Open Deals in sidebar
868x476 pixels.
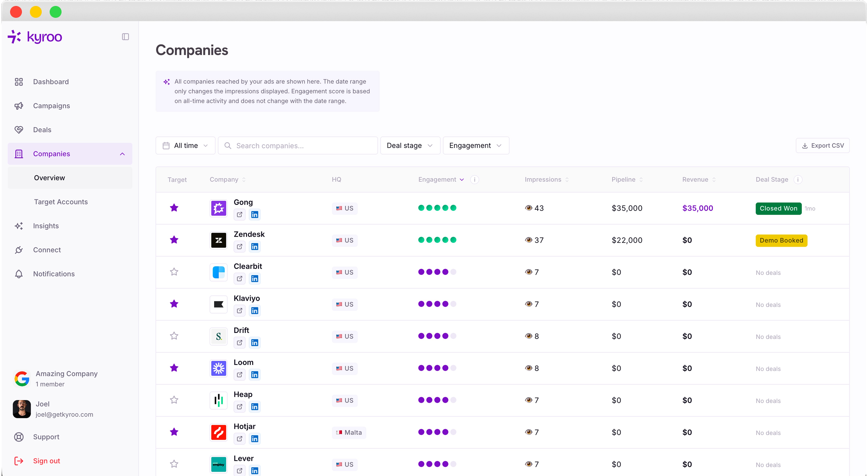[x=70, y=130]
